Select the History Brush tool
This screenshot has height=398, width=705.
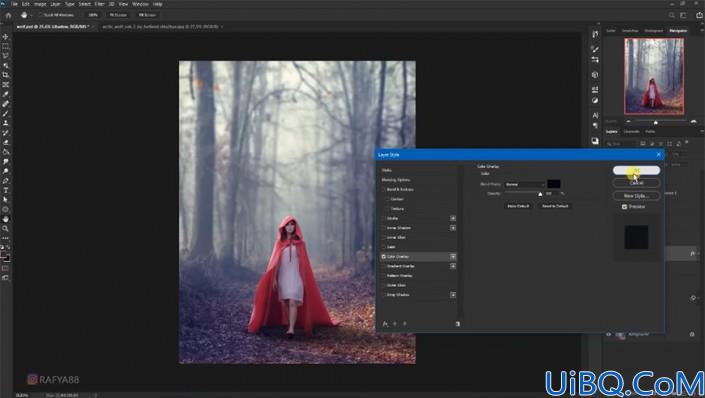pyautogui.click(x=5, y=133)
